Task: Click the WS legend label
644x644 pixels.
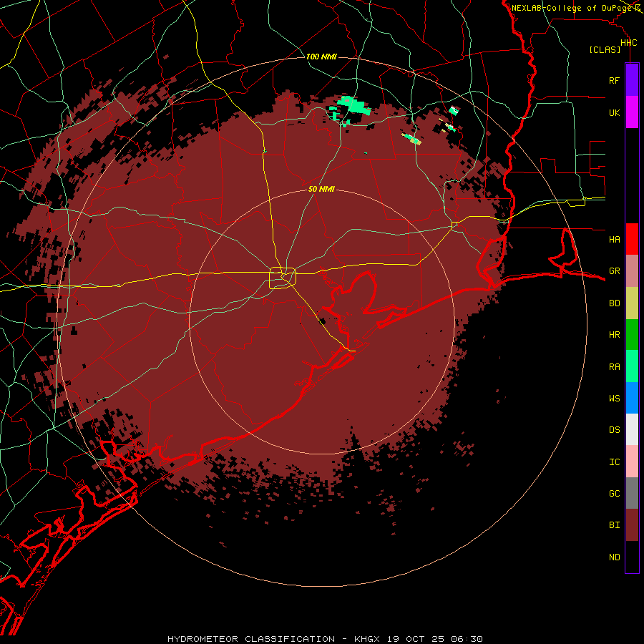Action: click(614, 398)
